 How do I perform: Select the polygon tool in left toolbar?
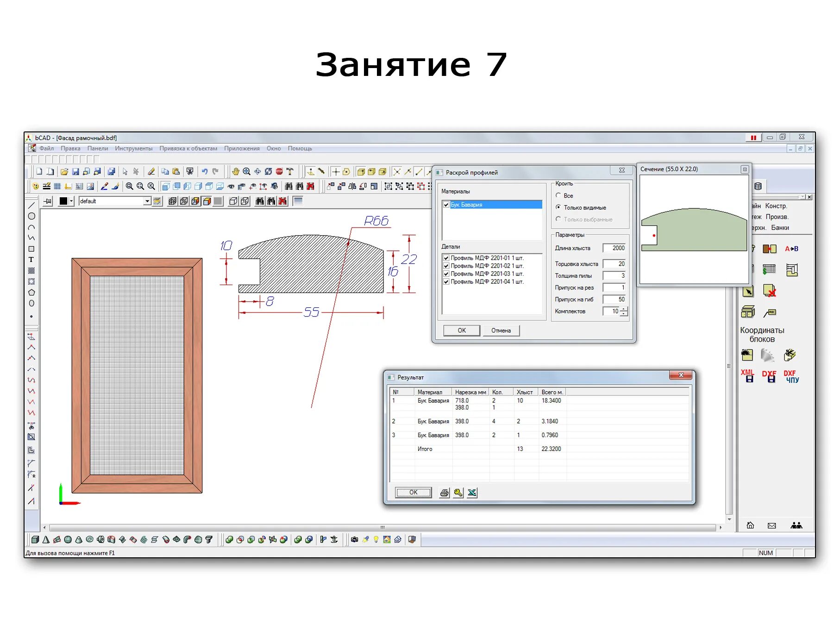[x=31, y=293]
